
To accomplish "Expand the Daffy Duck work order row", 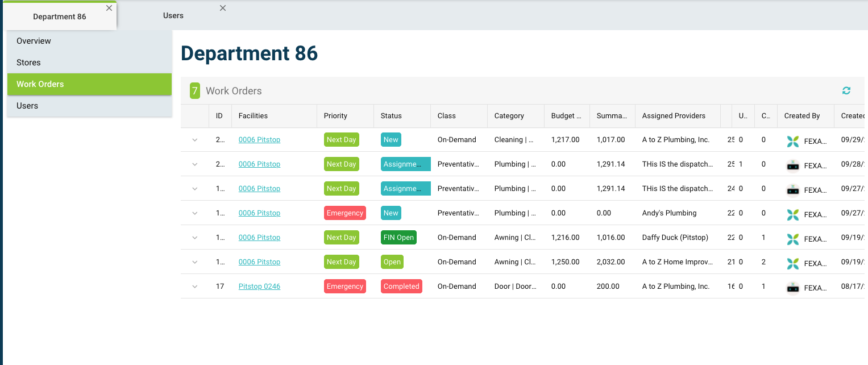I will tap(195, 238).
